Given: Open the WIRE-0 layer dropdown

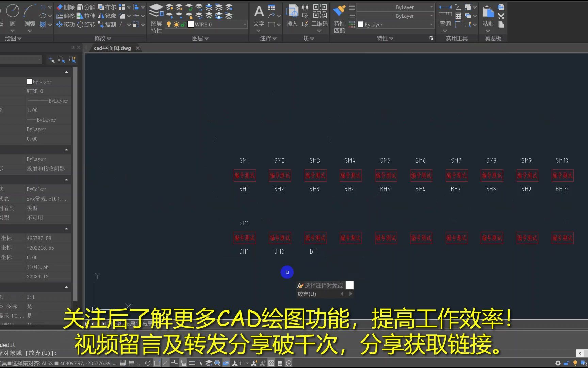Looking at the screenshot, I should (244, 24).
